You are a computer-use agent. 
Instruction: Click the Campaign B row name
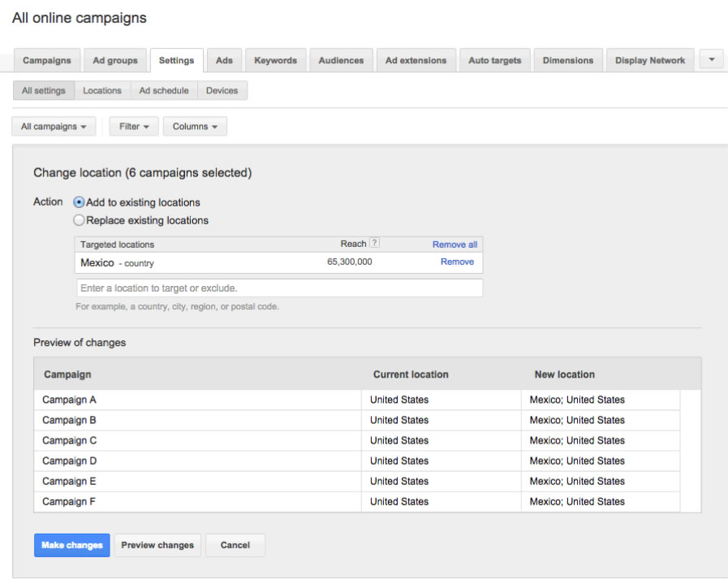(69, 420)
